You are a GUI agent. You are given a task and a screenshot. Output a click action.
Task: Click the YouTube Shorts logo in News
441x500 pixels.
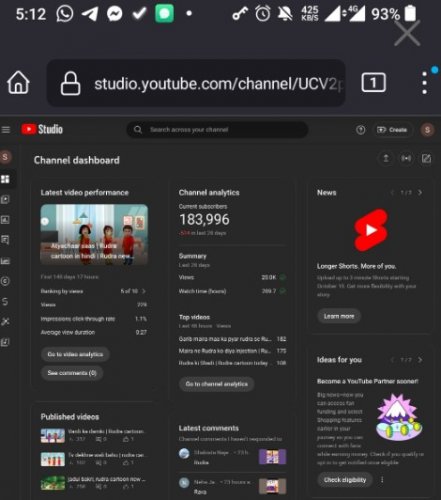pyautogui.click(x=371, y=230)
